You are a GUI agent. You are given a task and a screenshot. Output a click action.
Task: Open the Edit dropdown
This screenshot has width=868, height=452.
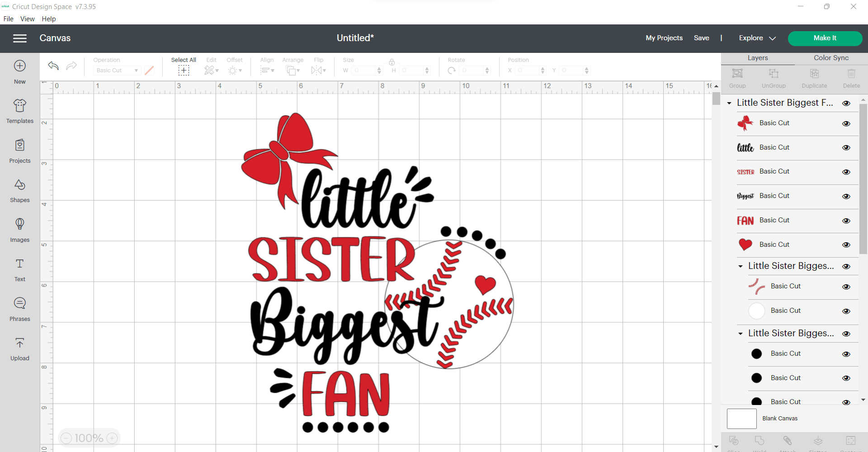coord(211,71)
